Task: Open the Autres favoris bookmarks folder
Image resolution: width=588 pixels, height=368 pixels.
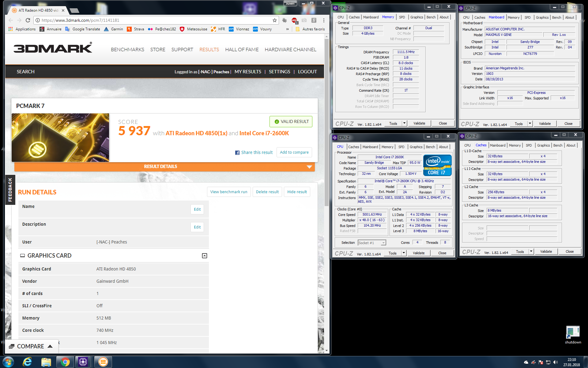Action: click(x=310, y=29)
